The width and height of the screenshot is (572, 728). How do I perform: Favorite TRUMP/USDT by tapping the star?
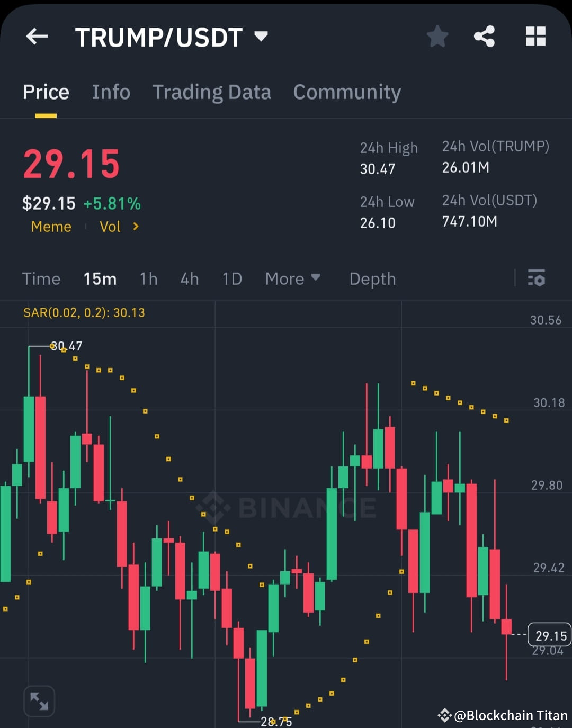click(437, 36)
